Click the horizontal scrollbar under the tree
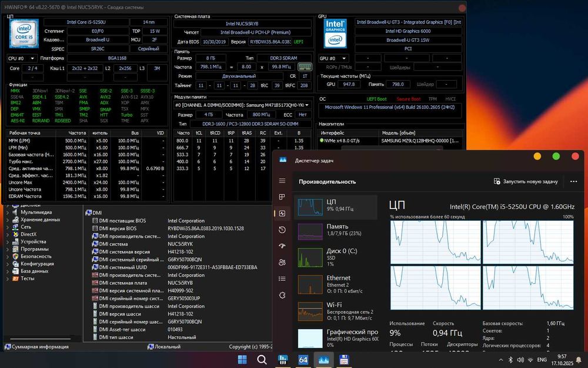The height and width of the screenshot is (368, 588). (x=40, y=339)
